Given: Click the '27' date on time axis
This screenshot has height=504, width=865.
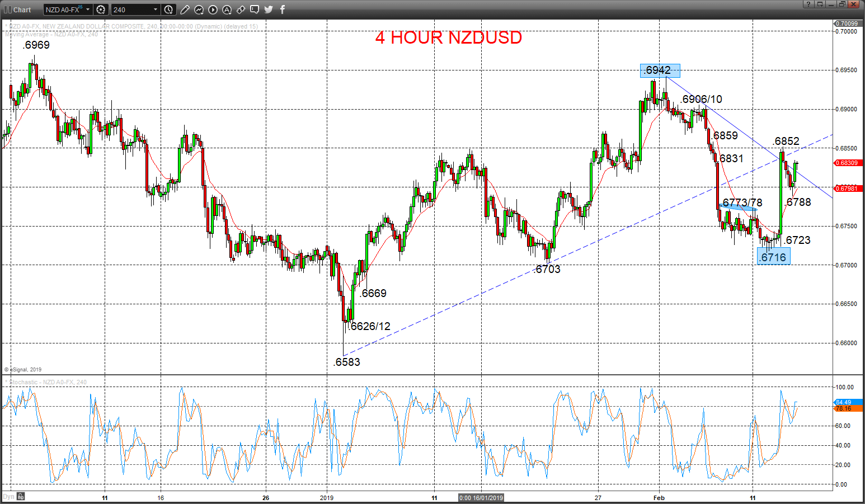Looking at the screenshot, I should [598, 497].
